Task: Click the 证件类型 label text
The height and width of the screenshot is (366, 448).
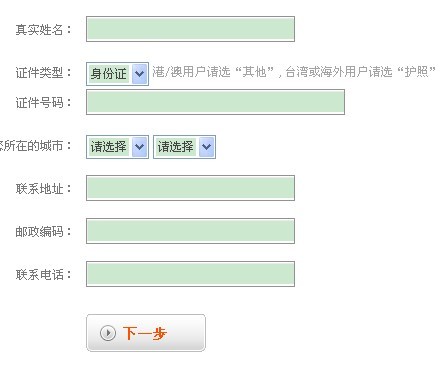Action: click(x=39, y=72)
